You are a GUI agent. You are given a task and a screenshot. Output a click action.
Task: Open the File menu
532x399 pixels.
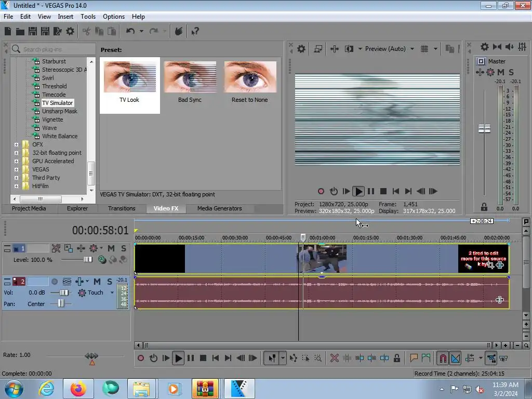(x=8, y=16)
